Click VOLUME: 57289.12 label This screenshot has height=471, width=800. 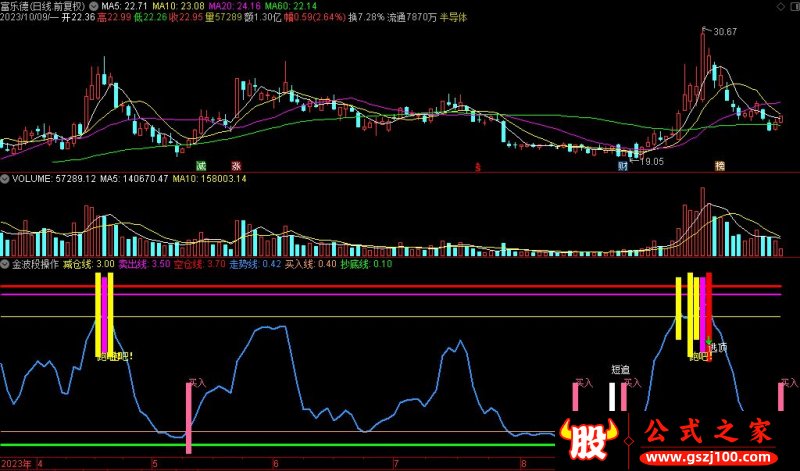[x=54, y=179]
